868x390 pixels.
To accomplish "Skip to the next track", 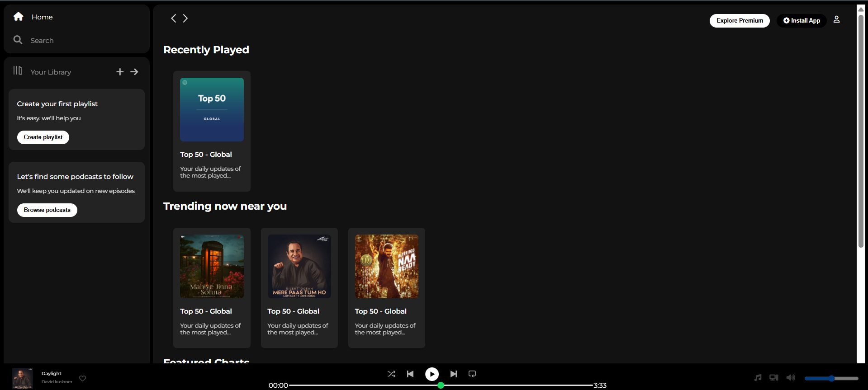I will coord(453,374).
